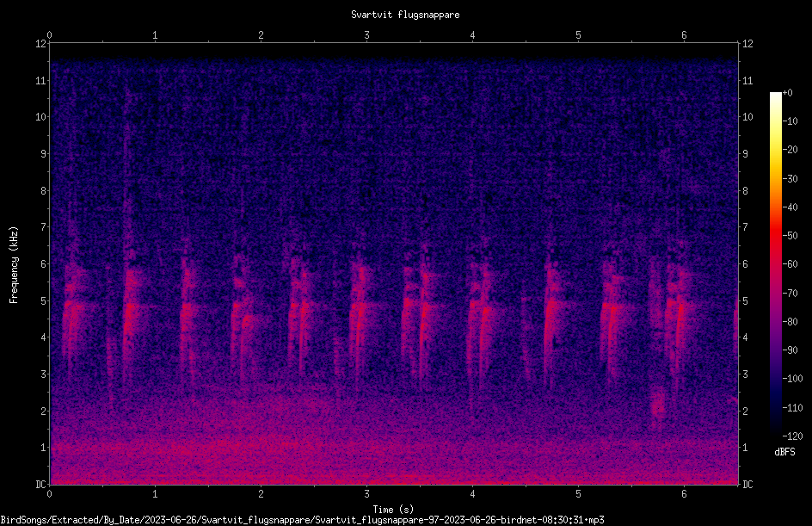This screenshot has width=812, height=526.
Task: Click the '-70' color scale label
Action: [x=790, y=294]
